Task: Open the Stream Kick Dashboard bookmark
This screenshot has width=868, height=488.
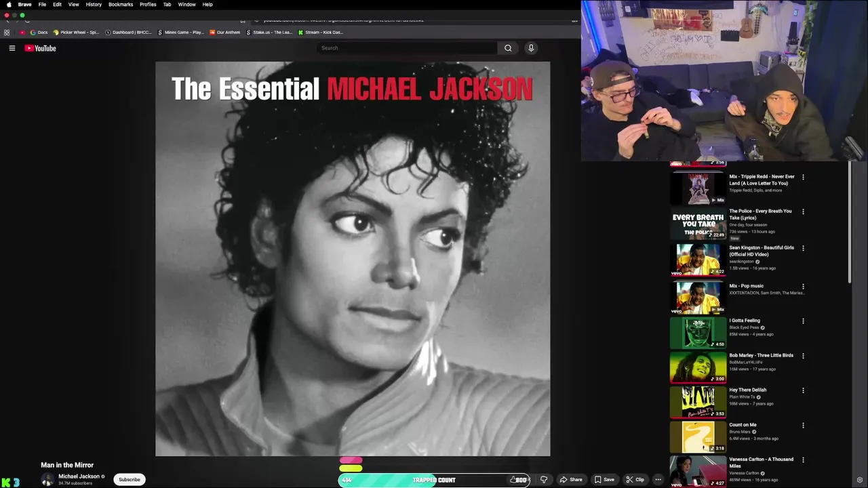Action: click(x=321, y=33)
